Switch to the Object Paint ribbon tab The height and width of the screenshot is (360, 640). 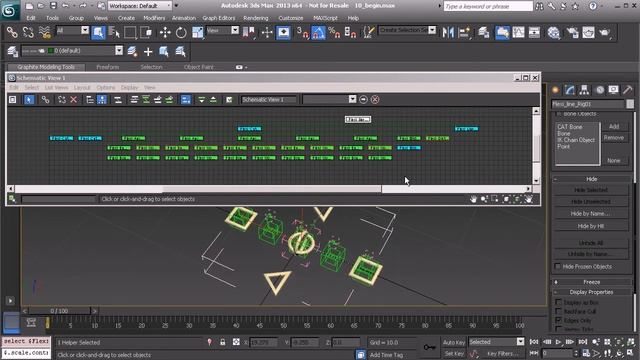pyautogui.click(x=199, y=67)
